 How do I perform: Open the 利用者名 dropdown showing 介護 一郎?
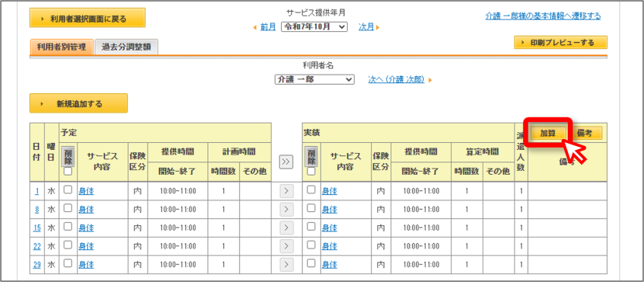point(314,79)
